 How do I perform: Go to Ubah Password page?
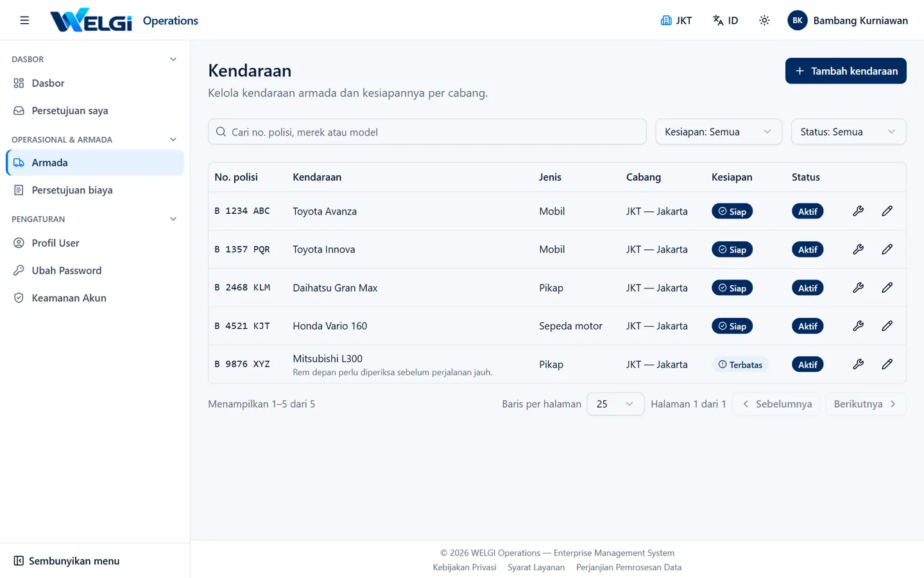coord(95,270)
